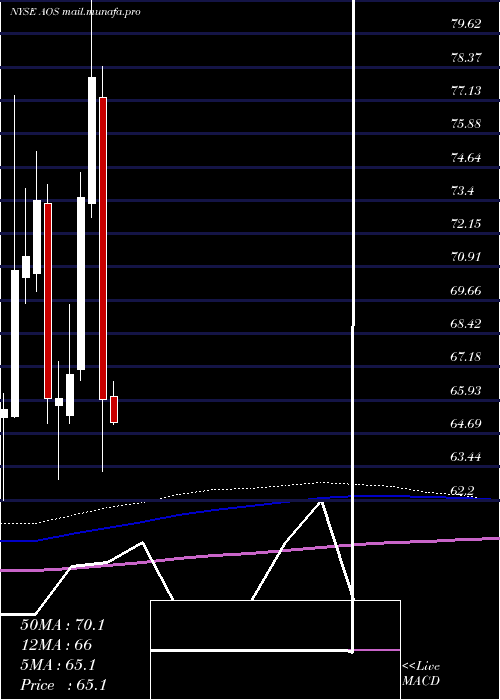This screenshot has height=700, width=500.
Task: Select the last small red candlestick
Action: pyautogui.click(x=114, y=409)
